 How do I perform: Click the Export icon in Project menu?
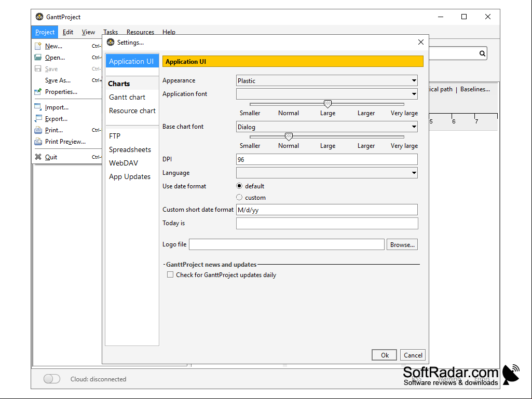[x=38, y=118]
